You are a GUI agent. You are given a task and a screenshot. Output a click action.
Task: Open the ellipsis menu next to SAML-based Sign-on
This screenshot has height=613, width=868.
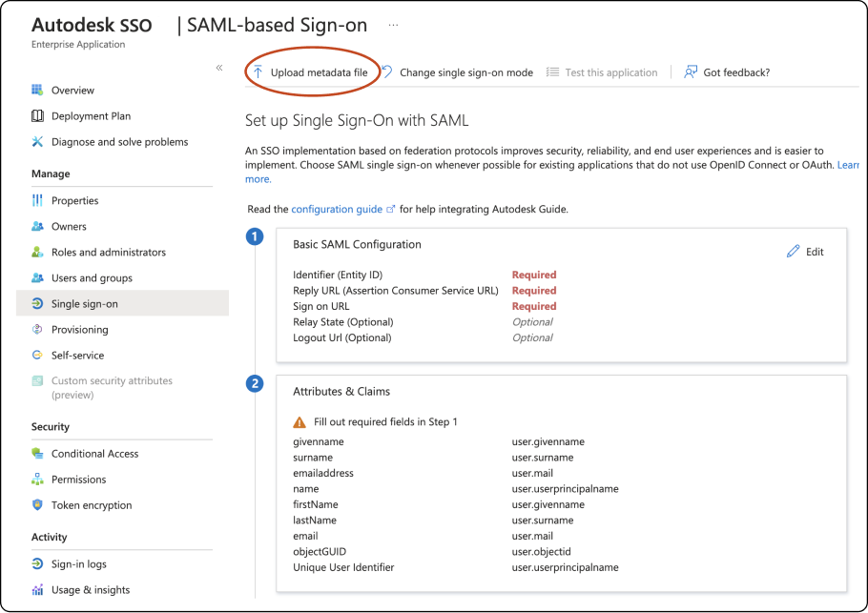(393, 25)
